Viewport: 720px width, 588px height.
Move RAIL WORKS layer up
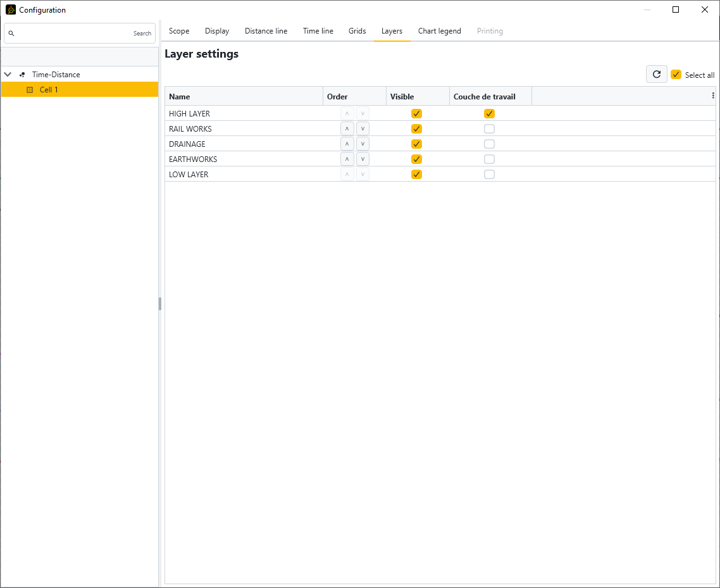click(347, 129)
